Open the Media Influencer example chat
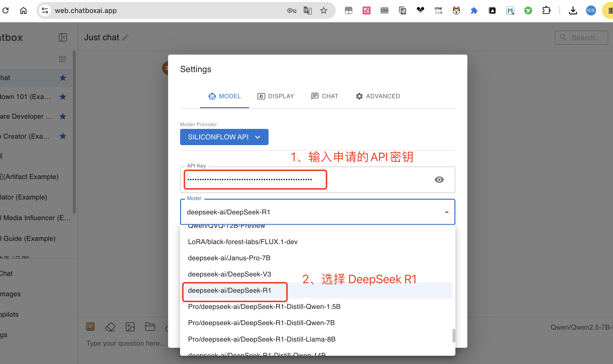This screenshot has width=613, height=364. pyautogui.click(x=36, y=218)
